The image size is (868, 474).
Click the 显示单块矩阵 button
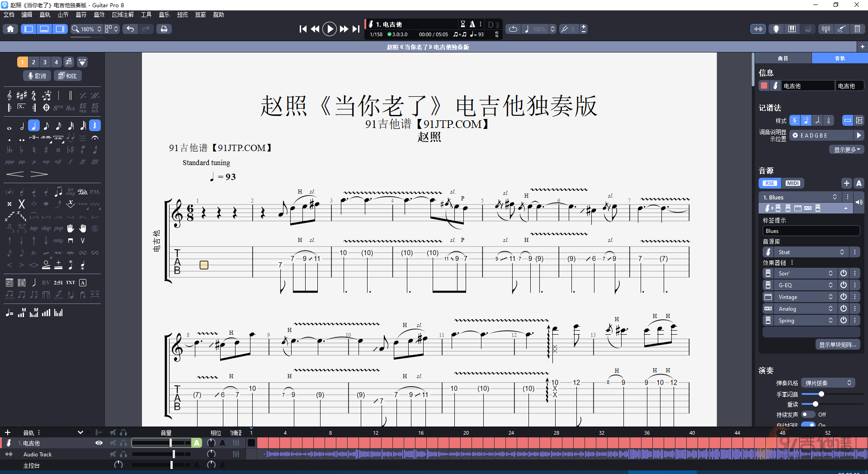[838, 345]
